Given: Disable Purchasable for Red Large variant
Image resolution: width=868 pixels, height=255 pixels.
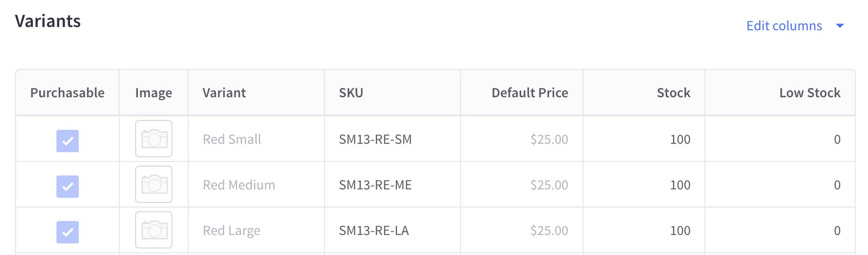Looking at the screenshot, I should [x=67, y=232].
